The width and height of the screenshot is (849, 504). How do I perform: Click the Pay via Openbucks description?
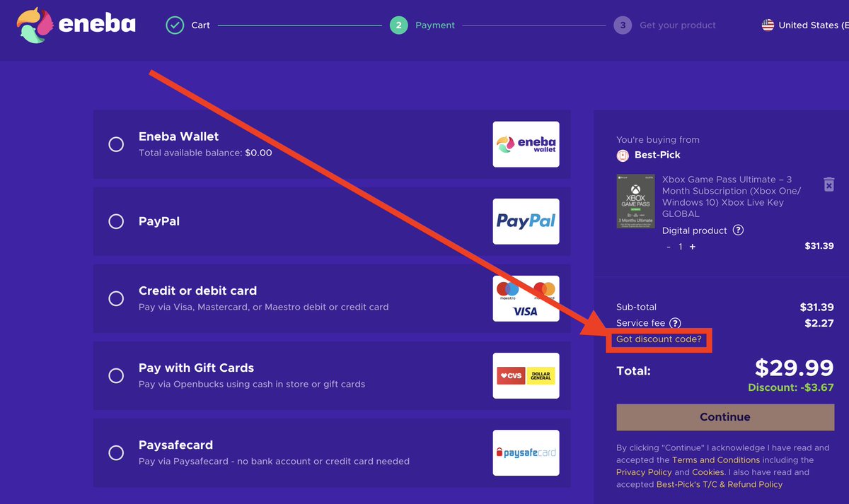[x=252, y=385]
